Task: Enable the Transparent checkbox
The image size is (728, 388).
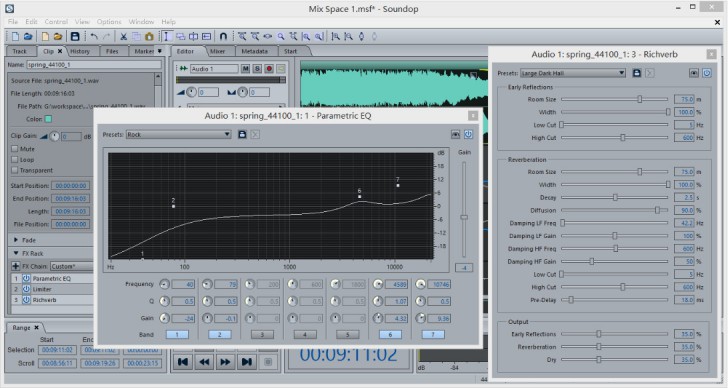Action: tap(15, 170)
